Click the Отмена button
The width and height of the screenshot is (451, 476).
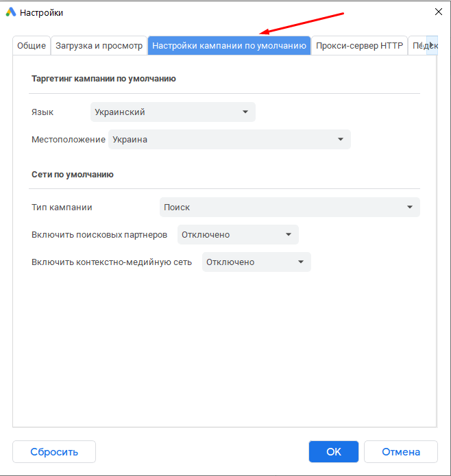[x=400, y=452]
